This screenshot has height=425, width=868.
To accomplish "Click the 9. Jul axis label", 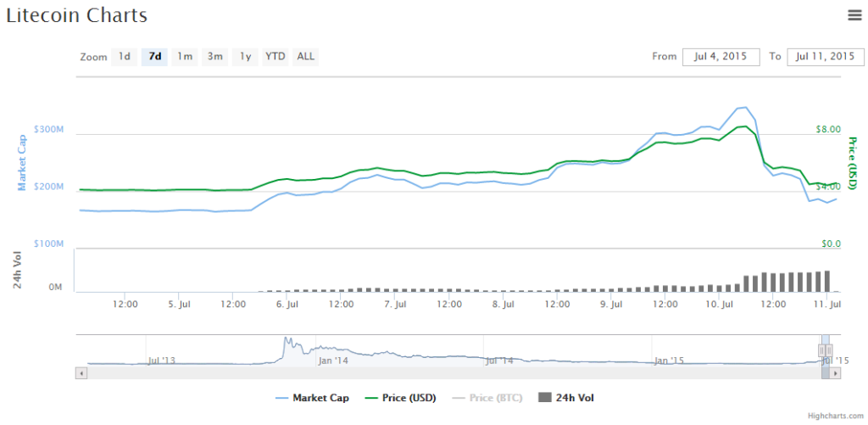I will [611, 304].
